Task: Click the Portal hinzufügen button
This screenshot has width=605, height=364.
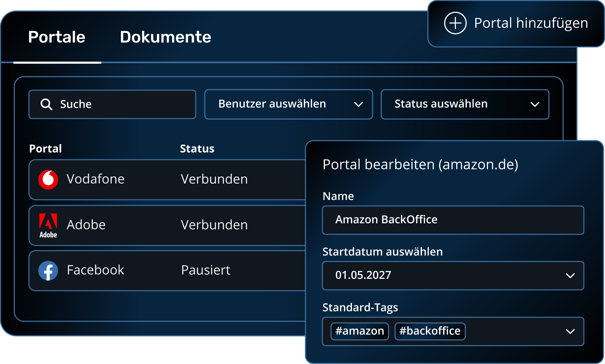Action: tap(516, 23)
